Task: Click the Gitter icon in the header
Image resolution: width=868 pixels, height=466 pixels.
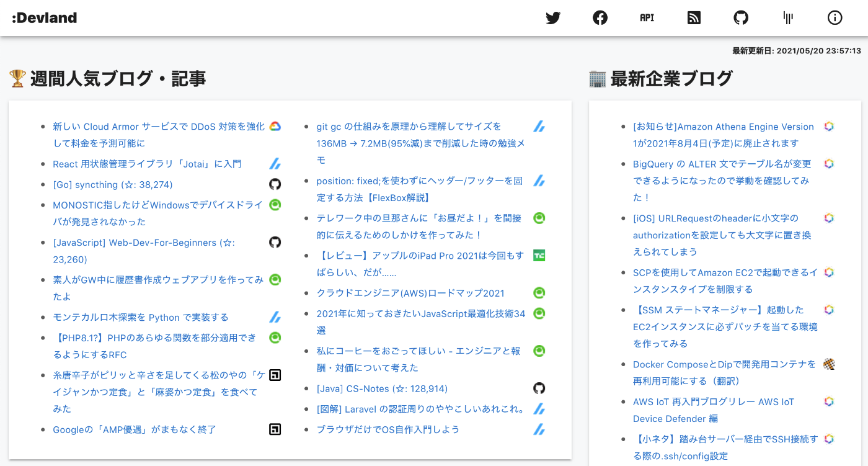Action: [788, 18]
